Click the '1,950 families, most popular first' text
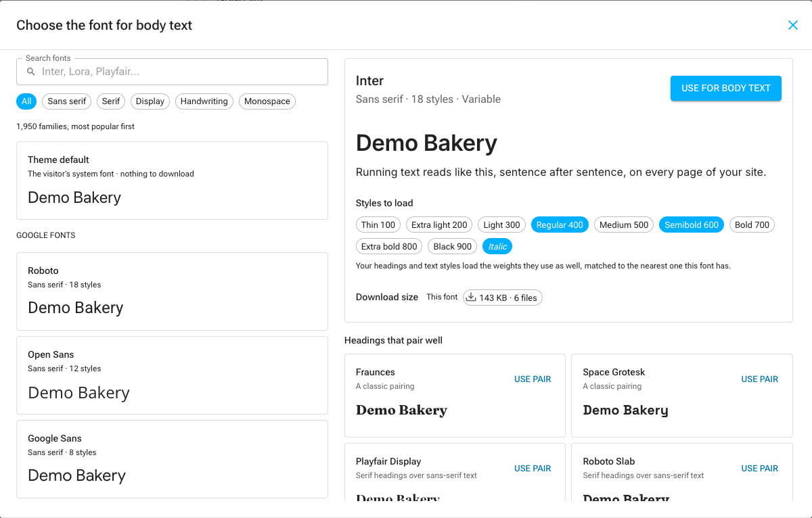The width and height of the screenshot is (812, 518). click(x=75, y=126)
